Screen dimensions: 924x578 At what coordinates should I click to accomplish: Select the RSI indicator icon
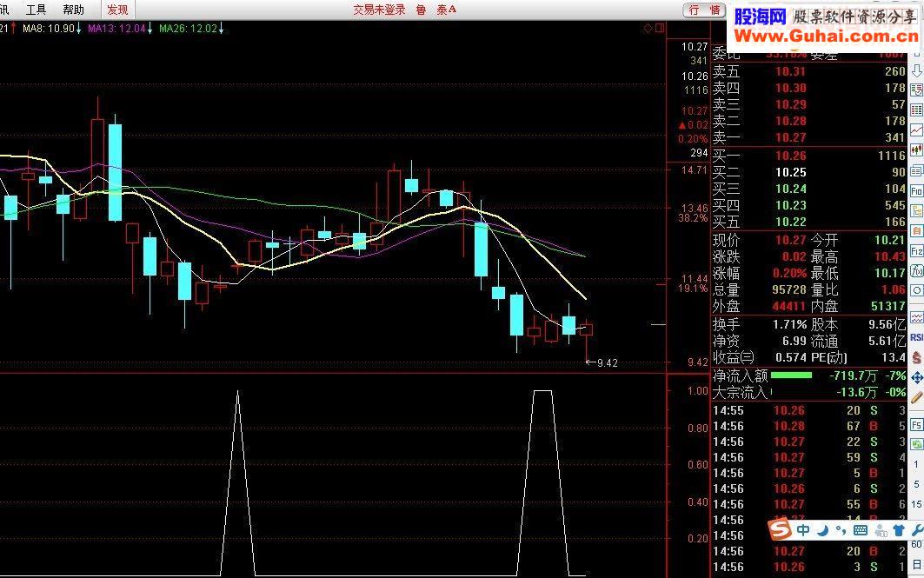click(x=917, y=337)
